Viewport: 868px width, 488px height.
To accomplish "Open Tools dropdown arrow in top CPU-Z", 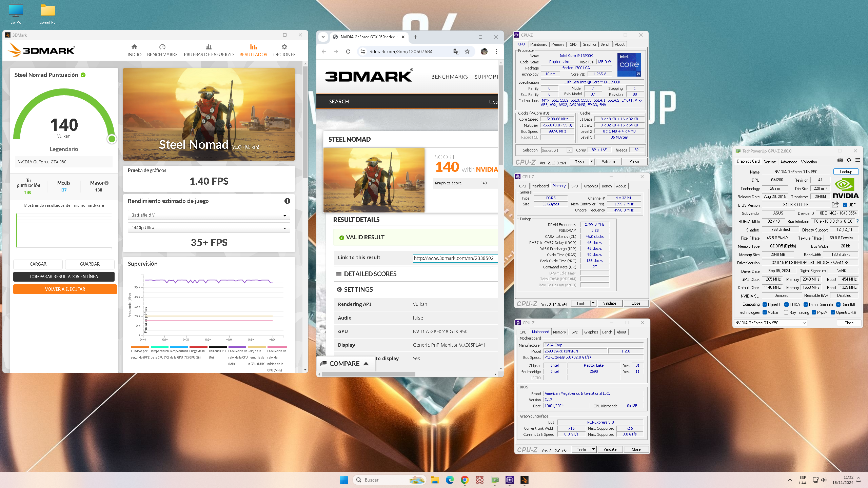I will coord(592,162).
